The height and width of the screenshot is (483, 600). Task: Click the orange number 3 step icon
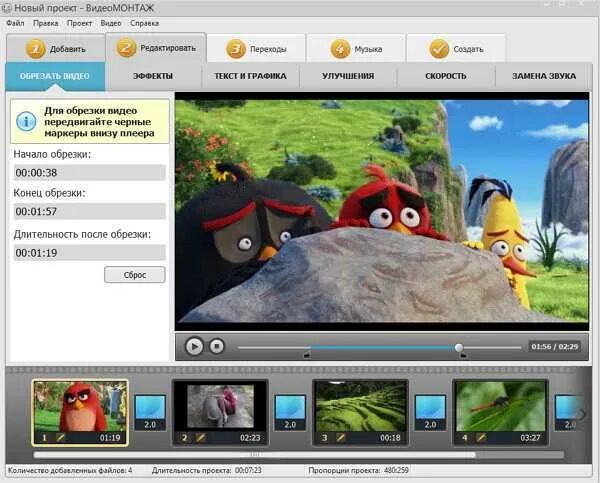tap(236, 49)
